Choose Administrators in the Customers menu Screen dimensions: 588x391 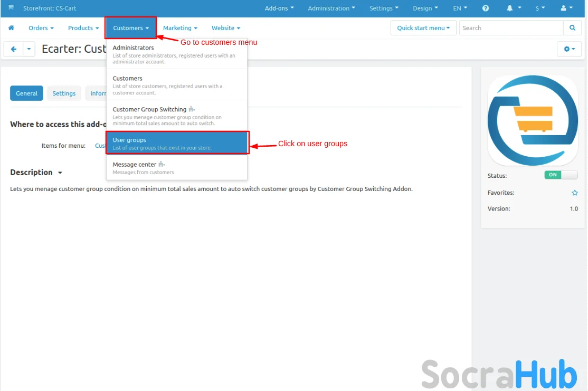pos(177,54)
